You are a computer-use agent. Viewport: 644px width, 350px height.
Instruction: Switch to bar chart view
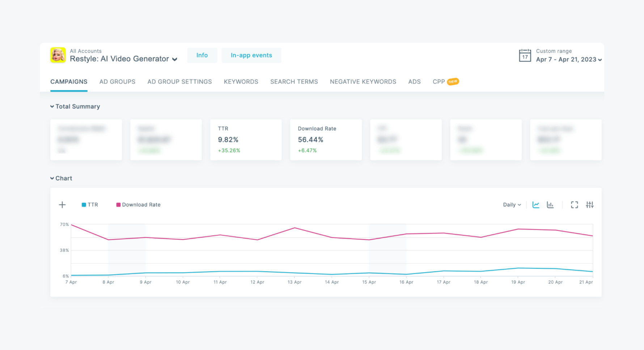(550, 205)
